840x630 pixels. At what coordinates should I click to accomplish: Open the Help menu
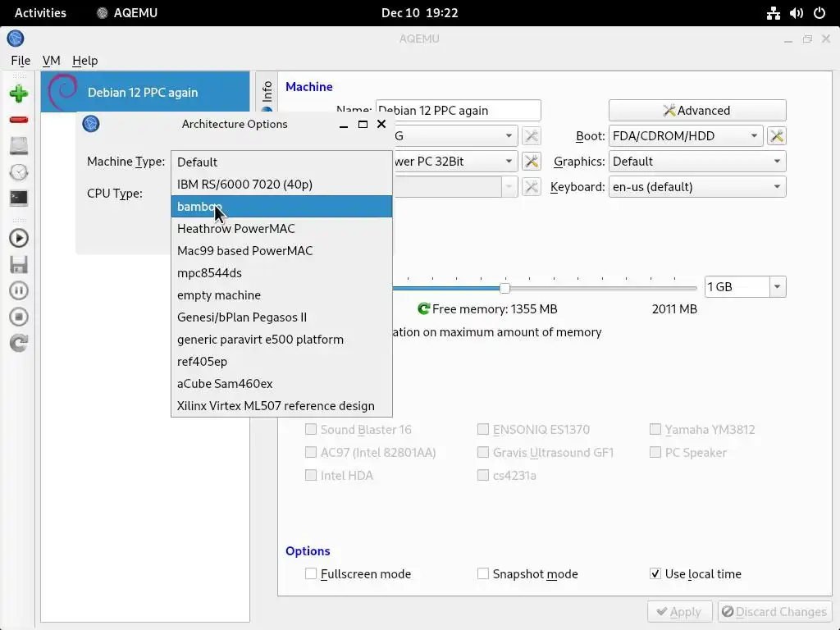84,61
